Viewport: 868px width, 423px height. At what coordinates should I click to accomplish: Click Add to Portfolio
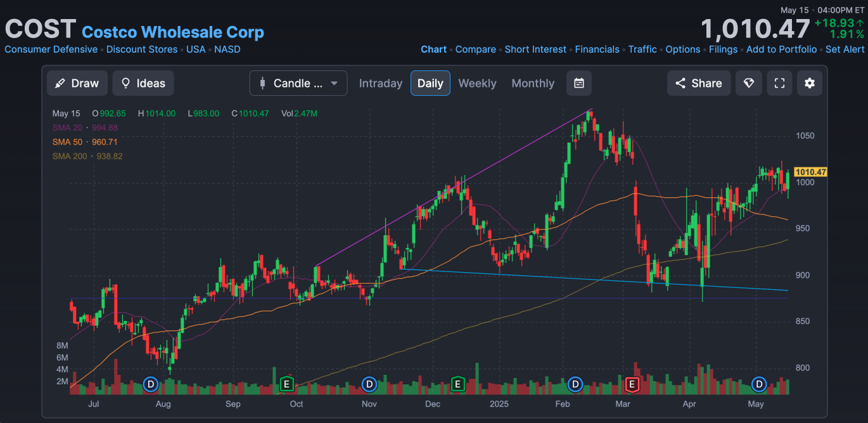click(782, 49)
